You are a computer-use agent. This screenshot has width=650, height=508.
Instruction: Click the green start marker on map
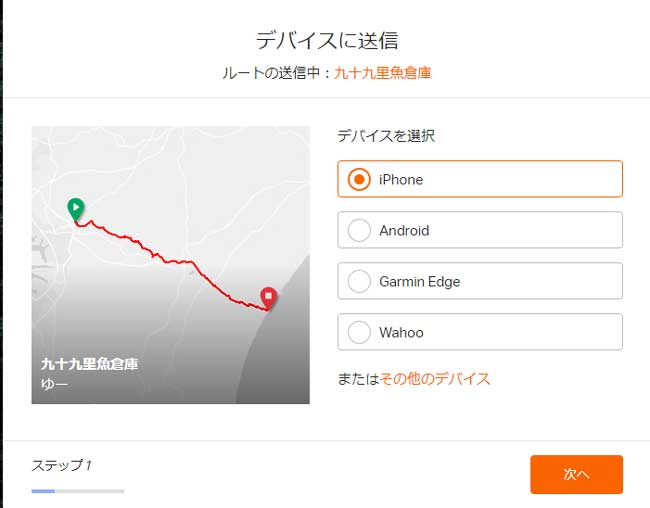click(x=76, y=209)
